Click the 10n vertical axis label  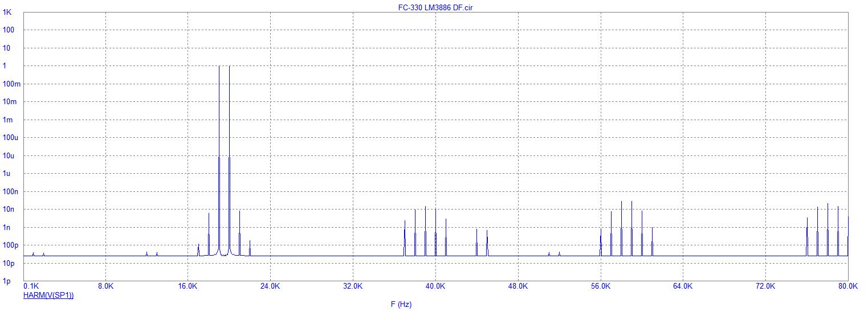[9, 210]
